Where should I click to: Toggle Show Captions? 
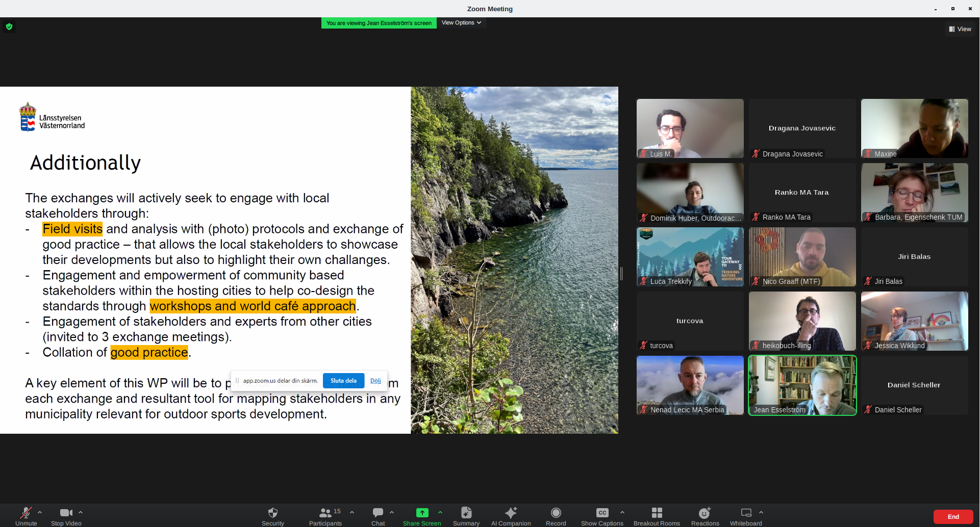602,513
